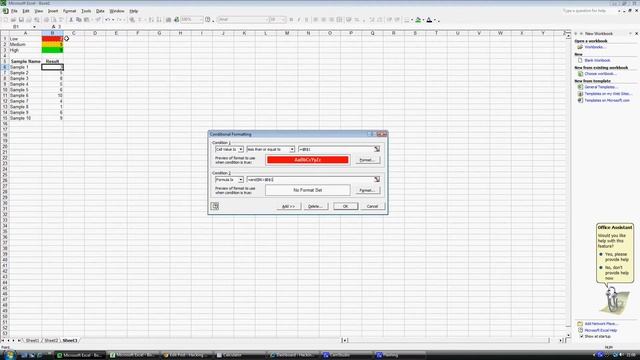The image size is (640, 360).
Task: Click the Undo toolbar icon
Action: coord(107,20)
